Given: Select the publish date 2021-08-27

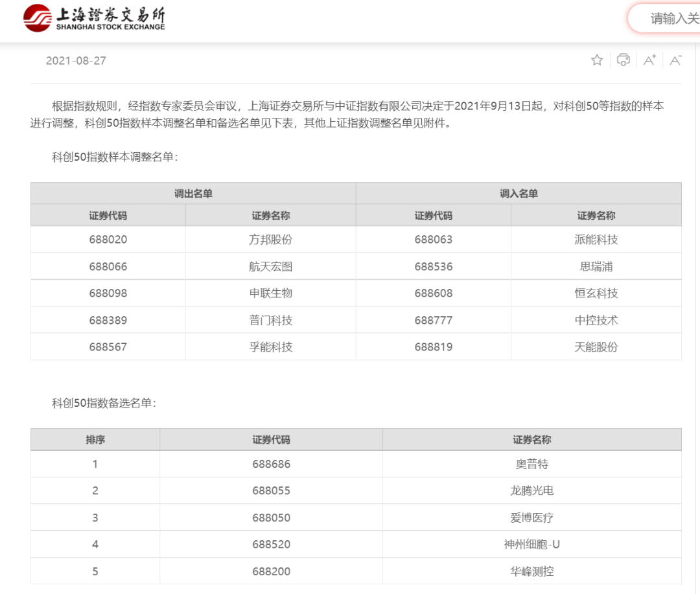Looking at the screenshot, I should (x=76, y=61).
